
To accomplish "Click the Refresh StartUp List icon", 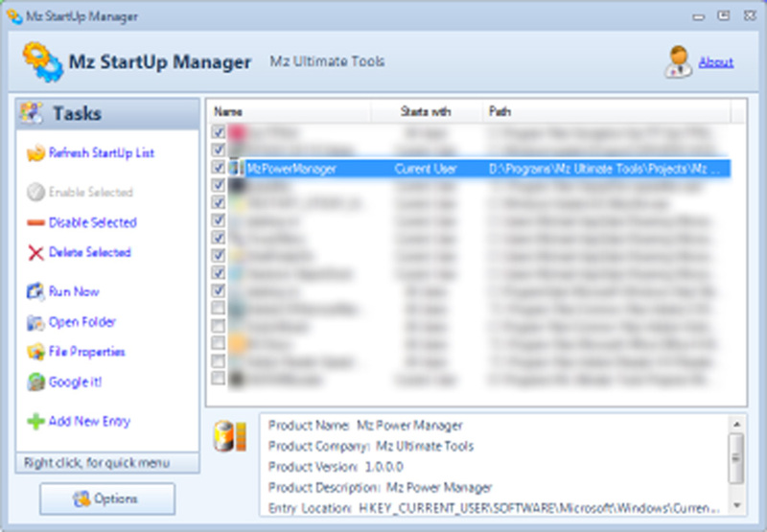I will (x=35, y=153).
